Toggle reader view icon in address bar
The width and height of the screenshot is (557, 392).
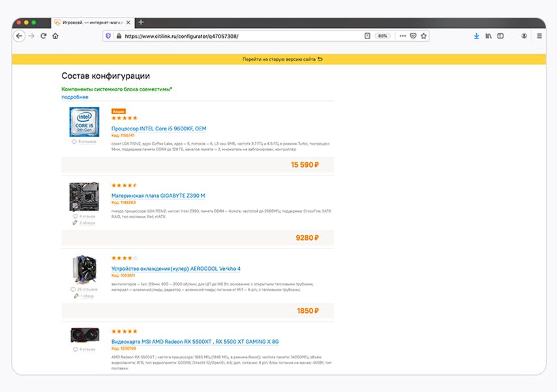coord(367,36)
